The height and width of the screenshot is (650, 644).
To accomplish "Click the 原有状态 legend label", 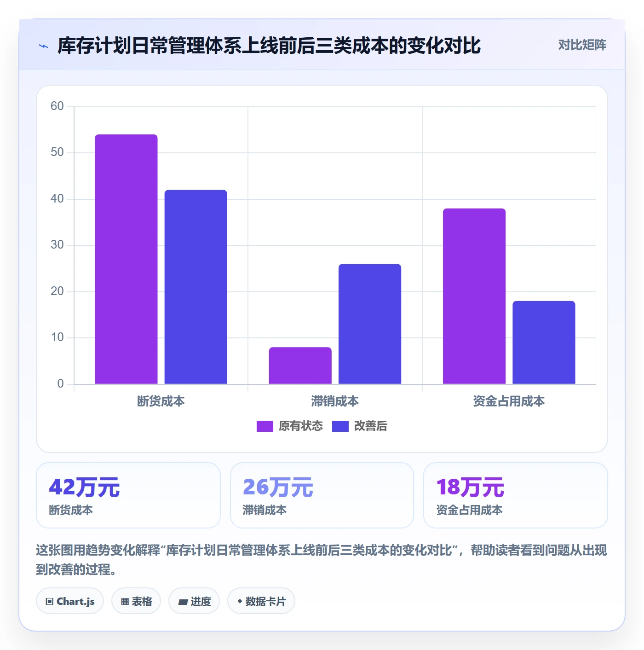I will [300, 426].
